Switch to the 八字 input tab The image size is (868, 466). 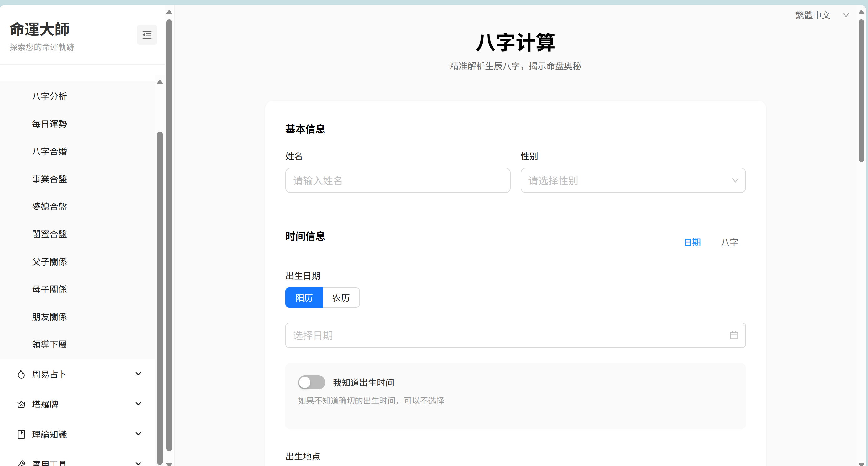(729, 242)
